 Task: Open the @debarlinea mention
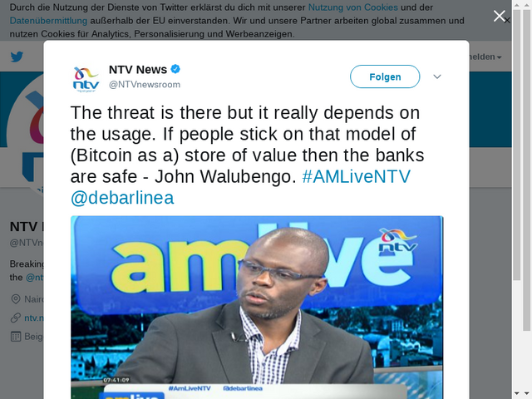(x=122, y=198)
